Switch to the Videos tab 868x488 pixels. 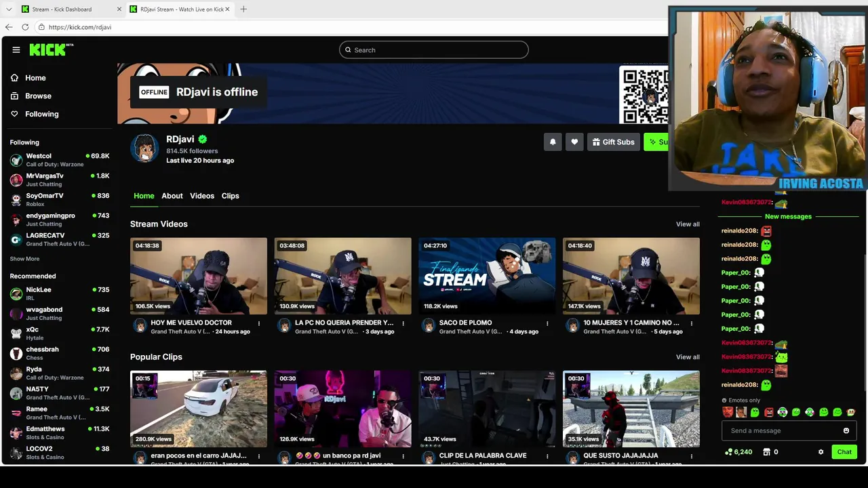coord(202,196)
